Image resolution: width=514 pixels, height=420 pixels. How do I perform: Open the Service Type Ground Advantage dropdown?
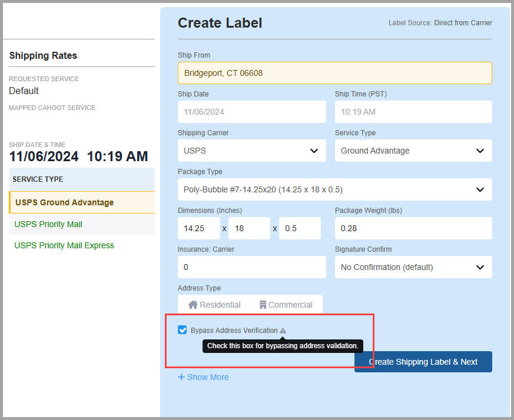coord(413,151)
